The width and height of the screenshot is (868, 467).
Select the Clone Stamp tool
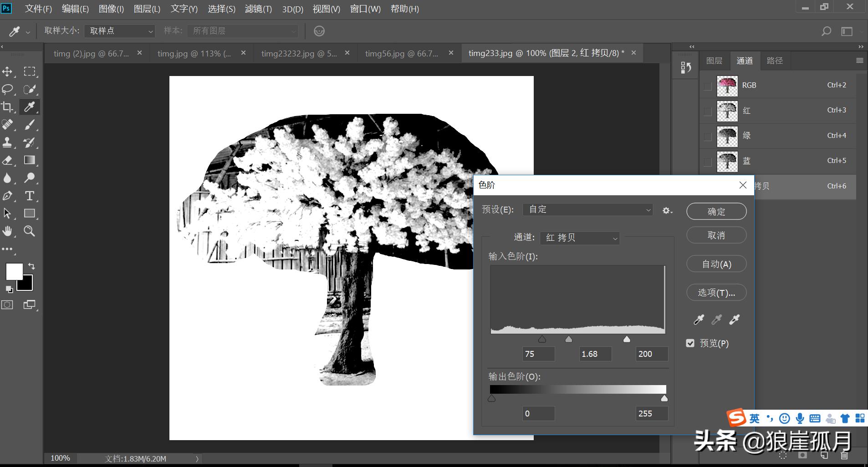pos(7,142)
